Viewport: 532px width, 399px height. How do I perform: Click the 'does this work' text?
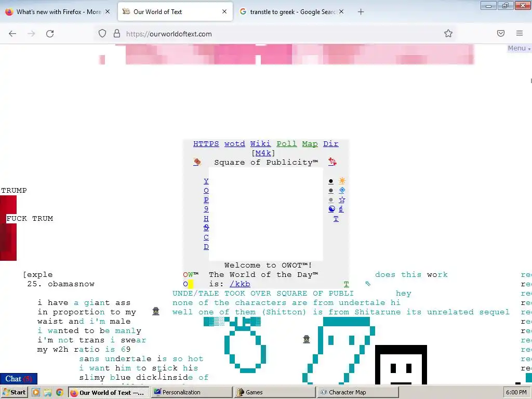pos(411,274)
